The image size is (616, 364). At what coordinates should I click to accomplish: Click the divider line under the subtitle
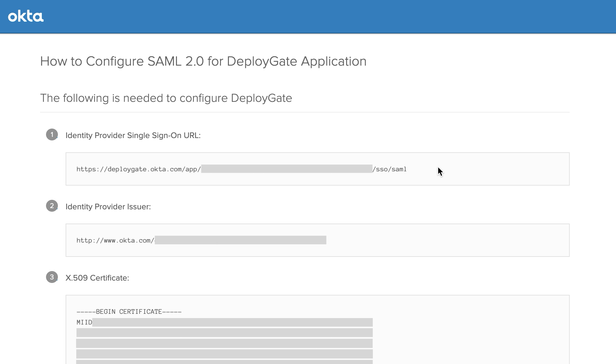(305, 111)
